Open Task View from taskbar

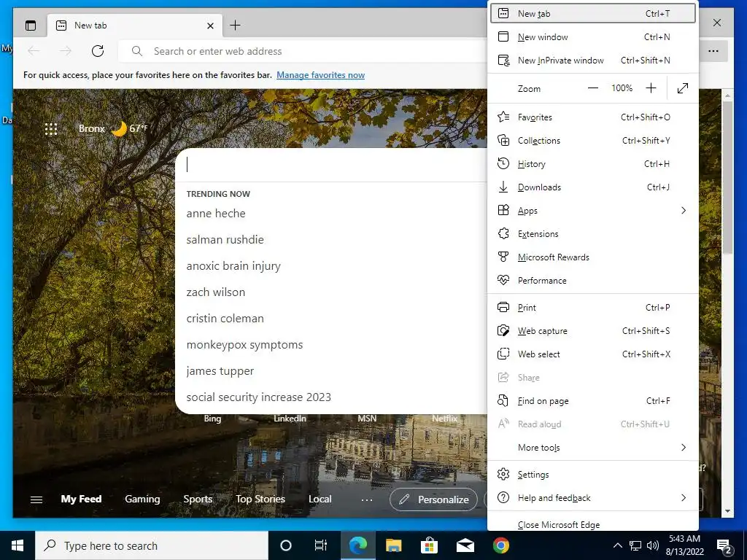point(321,545)
